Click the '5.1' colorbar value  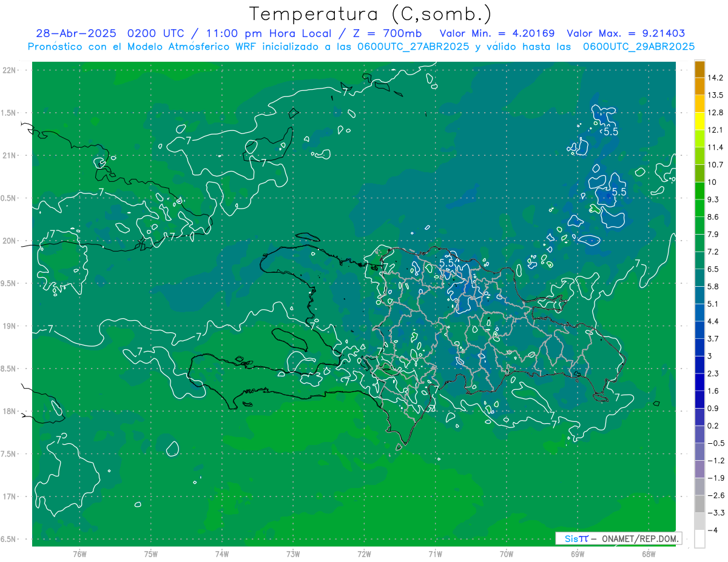(714, 304)
